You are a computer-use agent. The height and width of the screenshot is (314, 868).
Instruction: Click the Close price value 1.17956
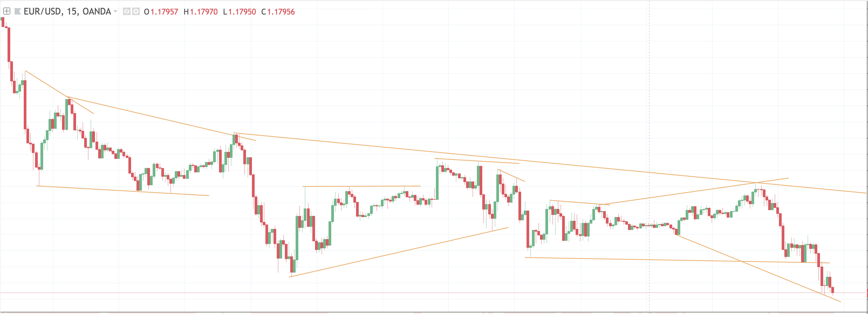point(281,12)
